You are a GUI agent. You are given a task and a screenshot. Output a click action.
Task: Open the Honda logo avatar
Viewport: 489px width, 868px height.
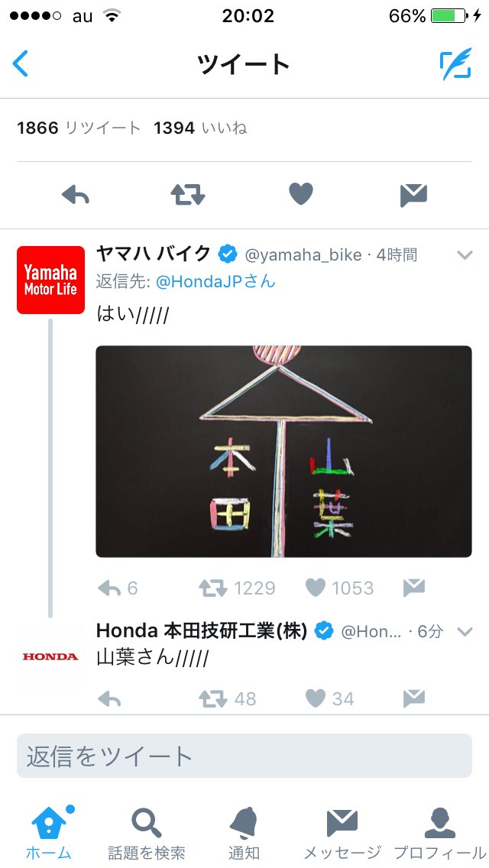(50, 656)
